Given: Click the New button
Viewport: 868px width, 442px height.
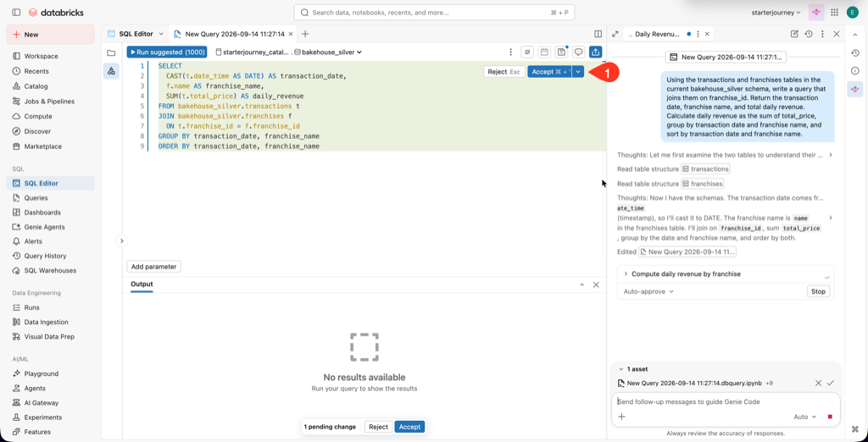Looking at the screenshot, I should (50, 35).
